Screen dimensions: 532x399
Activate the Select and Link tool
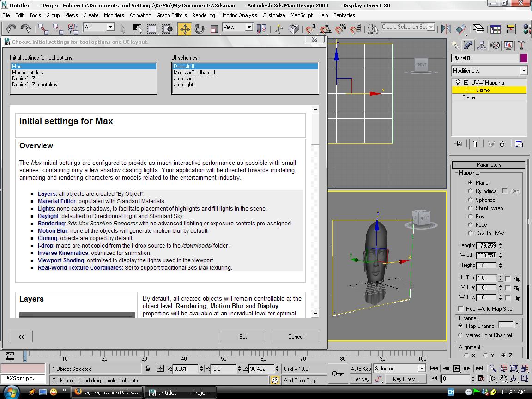43,29
